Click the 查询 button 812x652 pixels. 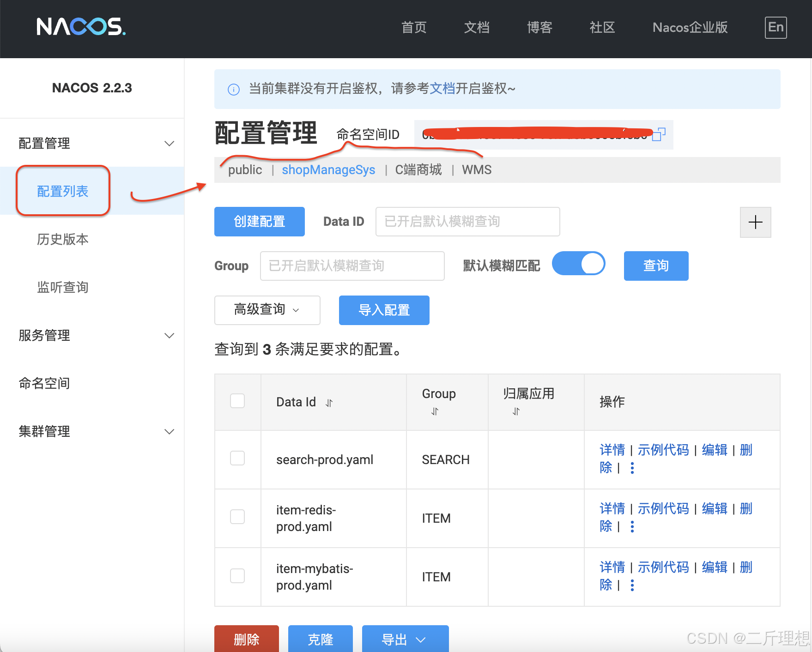click(x=656, y=266)
